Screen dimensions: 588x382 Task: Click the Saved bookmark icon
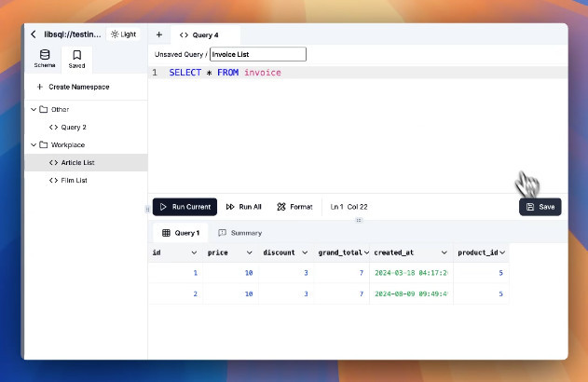pos(76,55)
